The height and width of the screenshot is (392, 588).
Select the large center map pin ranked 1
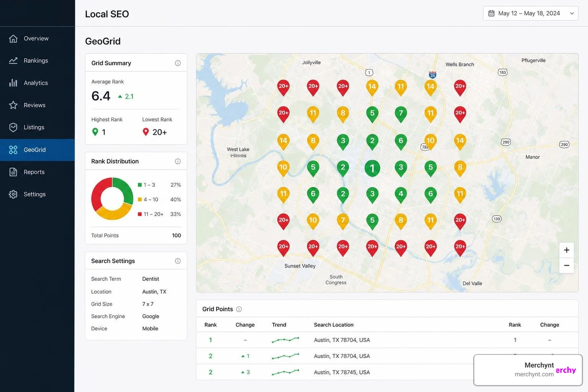point(372,169)
